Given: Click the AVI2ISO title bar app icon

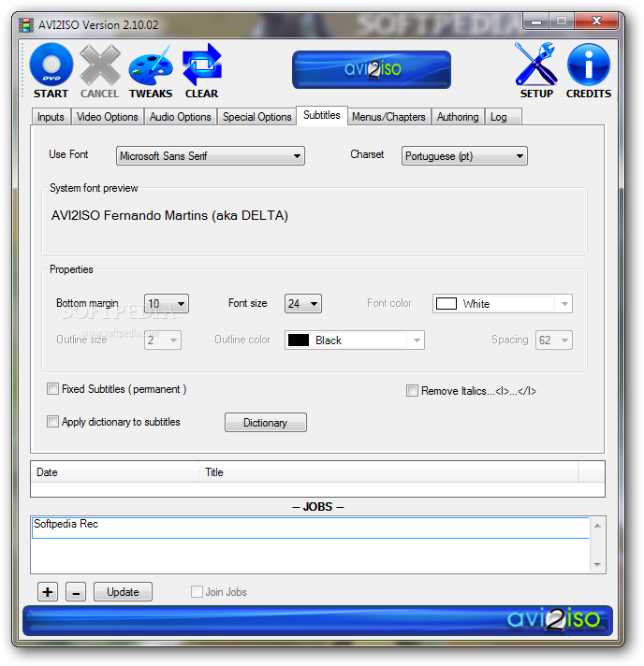Looking at the screenshot, I should click(x=26, y=25).
